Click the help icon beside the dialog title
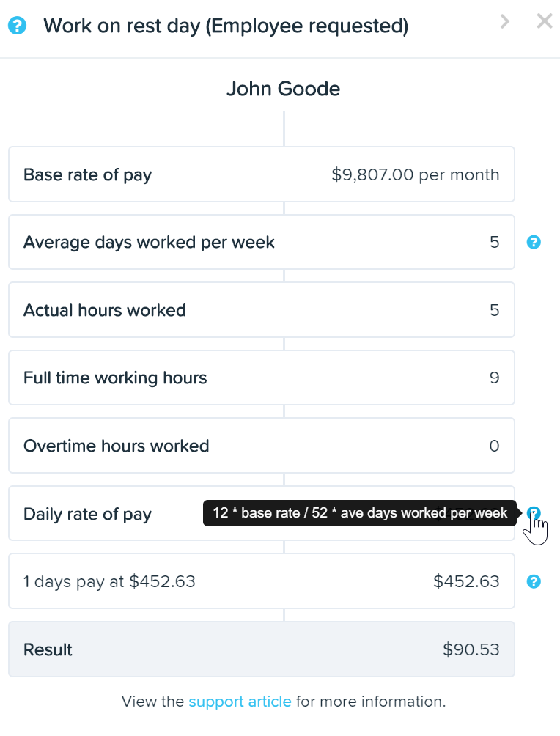Image resolution: width=560 pixels, height=736 pixels. tap(18, 26)
